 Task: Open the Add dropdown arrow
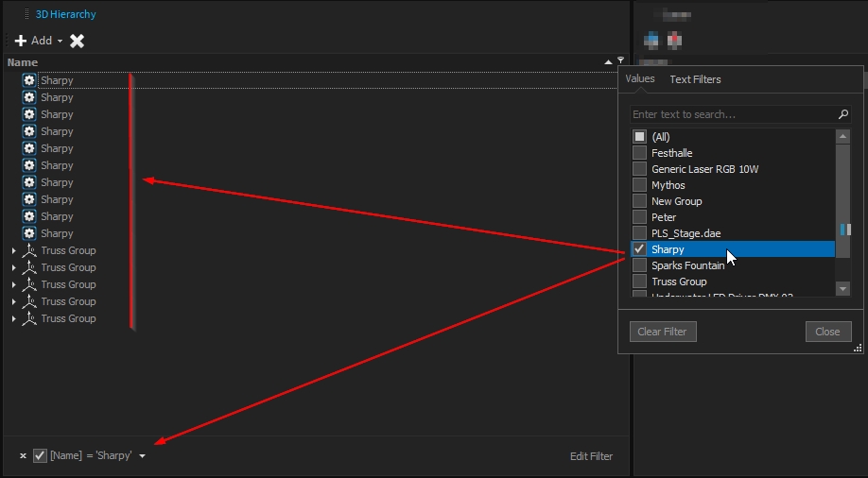(x=60, y=42)
